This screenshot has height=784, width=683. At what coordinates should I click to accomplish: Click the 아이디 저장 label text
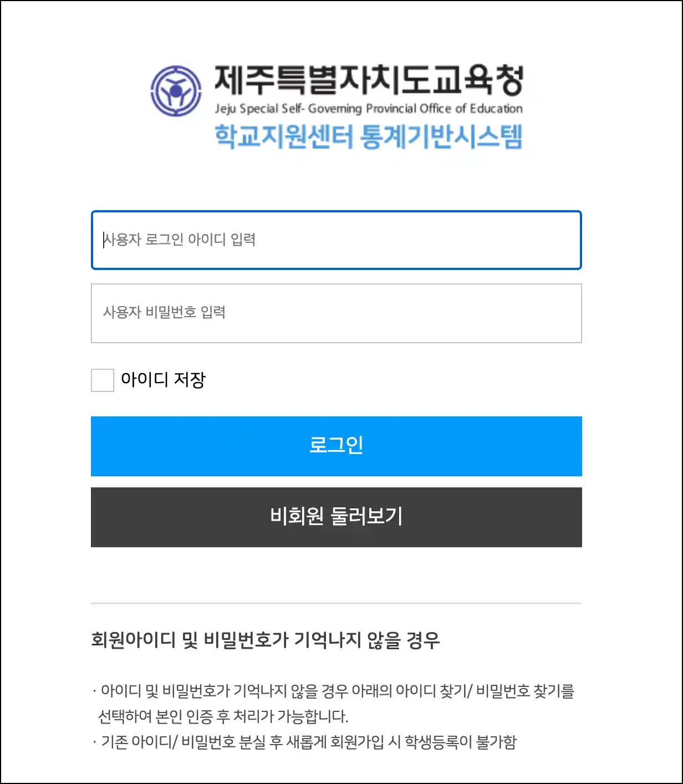pyautogui.click(x=163, y=380)
